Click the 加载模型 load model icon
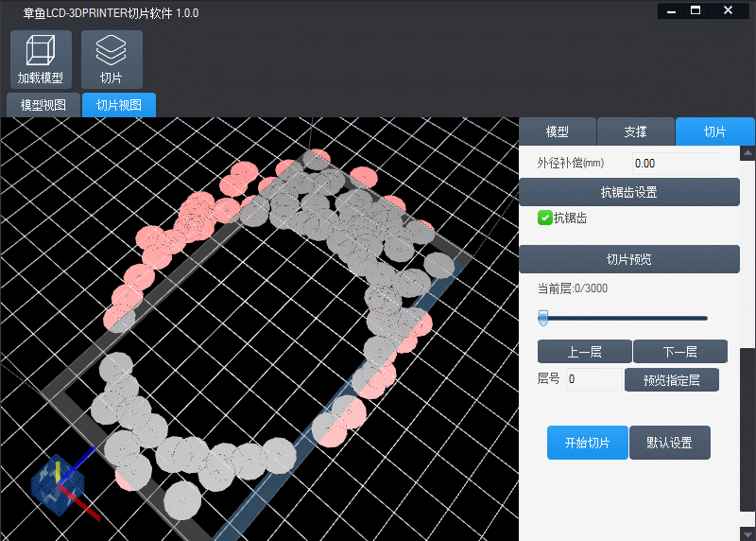This screenshot has width=756, height=541. [x=41, y=60]
